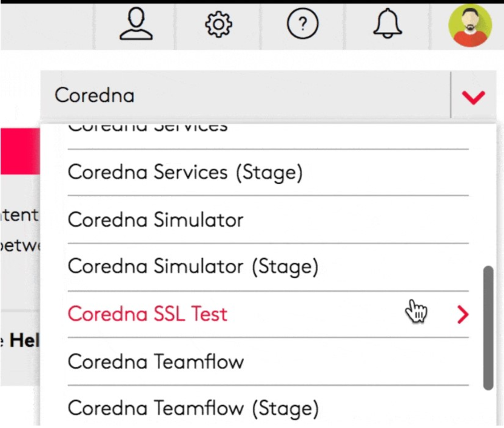This screenshot has height=428, width=504.
Task: Open the user profile icon
Action: [136, 24]
